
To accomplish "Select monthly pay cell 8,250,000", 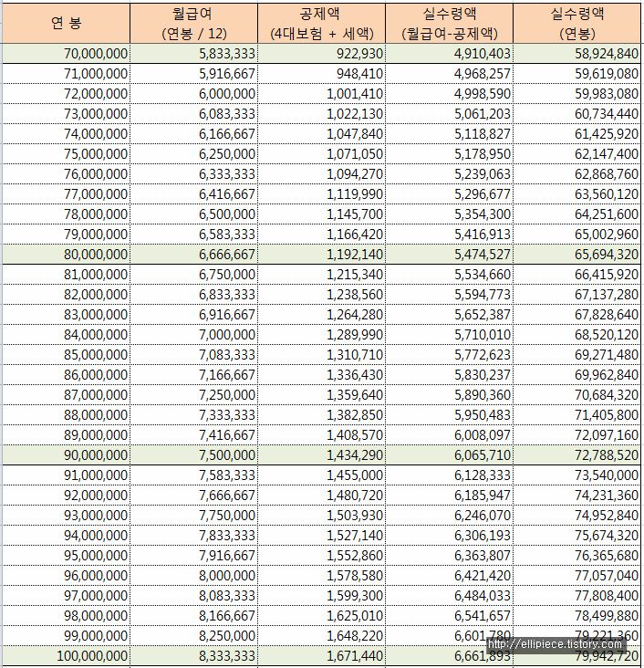I will click(x=193, y=636).
